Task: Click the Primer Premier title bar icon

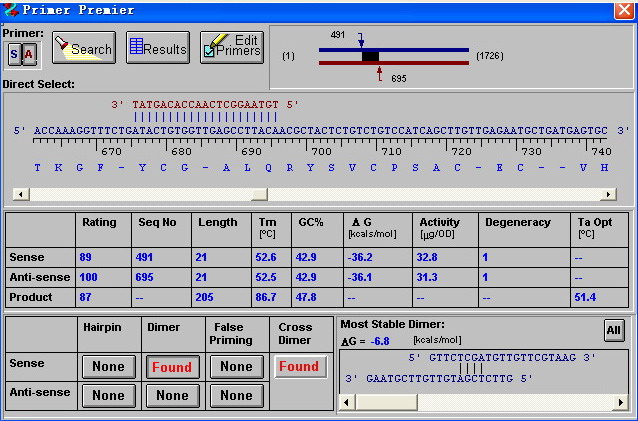Action: (x=10, y=9)
